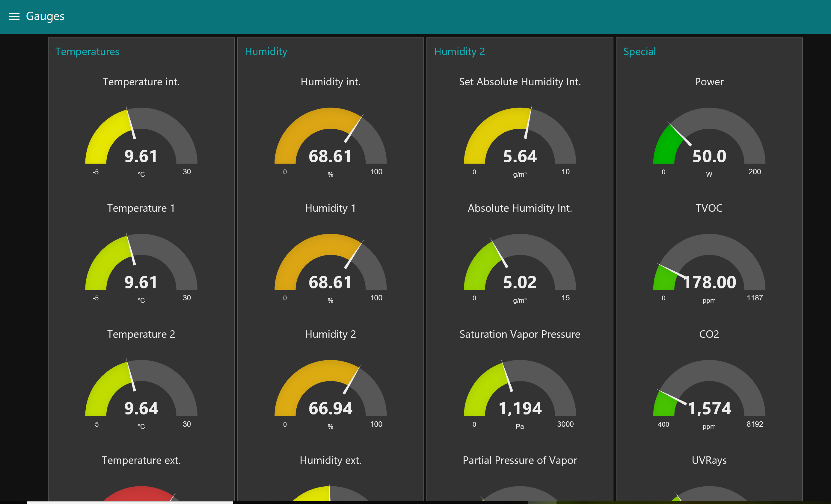
Task: Click the Humidity int. gauge dial
Action: [331, 136]
